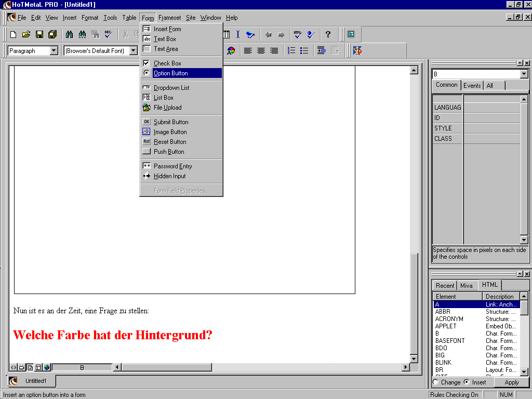Screen dimensions: 532x399
Task: Expand the Browser's Default Font dropdown
Action: point(134,51)
